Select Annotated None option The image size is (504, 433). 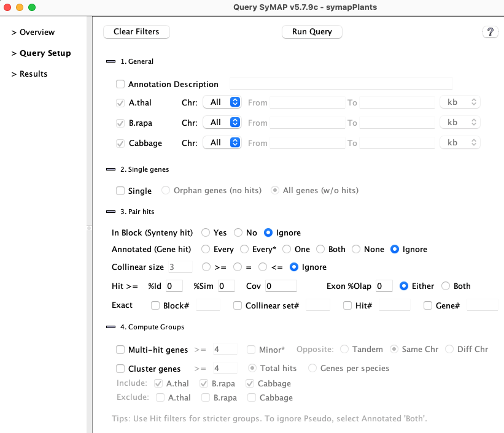tap(356, 249)
